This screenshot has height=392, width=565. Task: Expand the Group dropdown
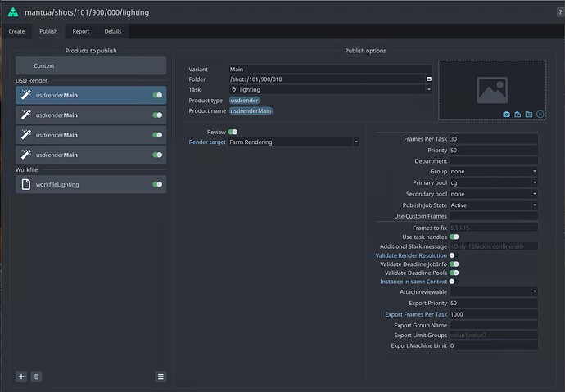(493, 171)
